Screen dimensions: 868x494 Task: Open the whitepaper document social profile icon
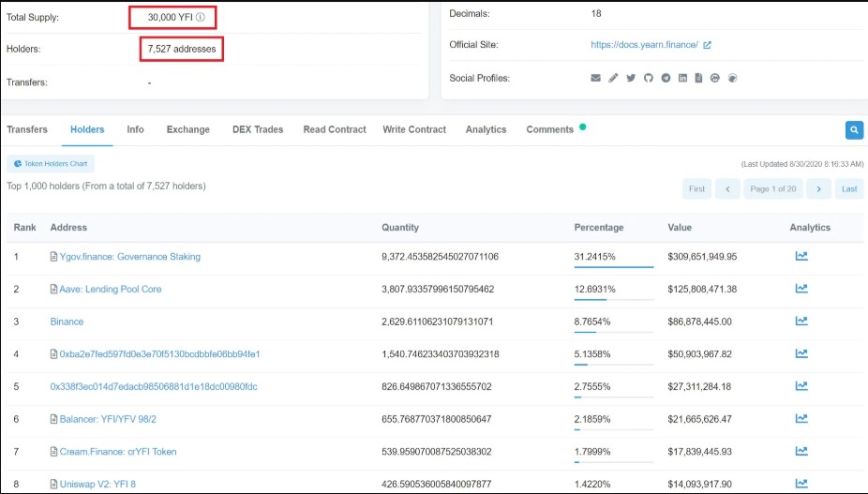698,78
